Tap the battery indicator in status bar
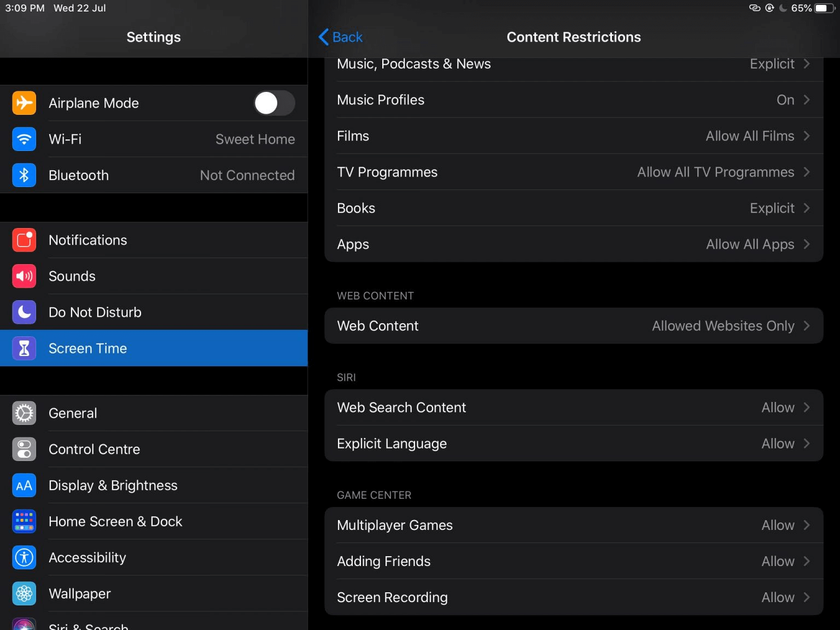The image size is (840, 630). (x=824, y=8)
